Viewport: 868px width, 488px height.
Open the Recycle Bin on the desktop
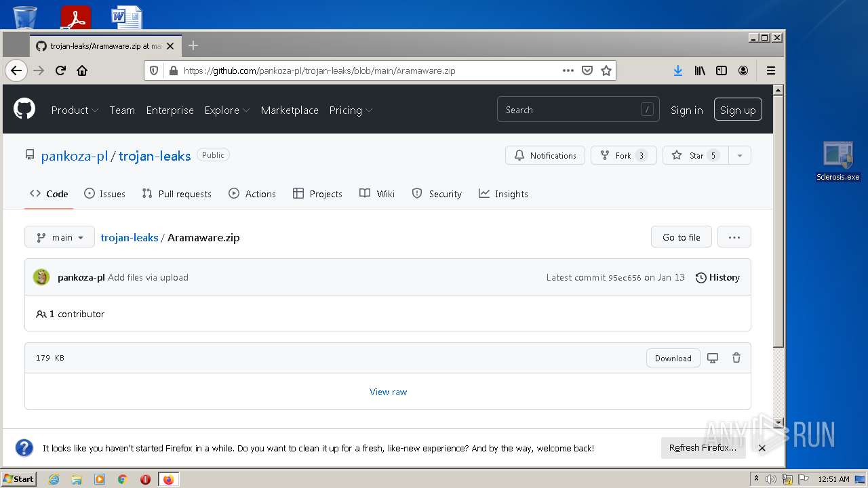coord(25,16)
